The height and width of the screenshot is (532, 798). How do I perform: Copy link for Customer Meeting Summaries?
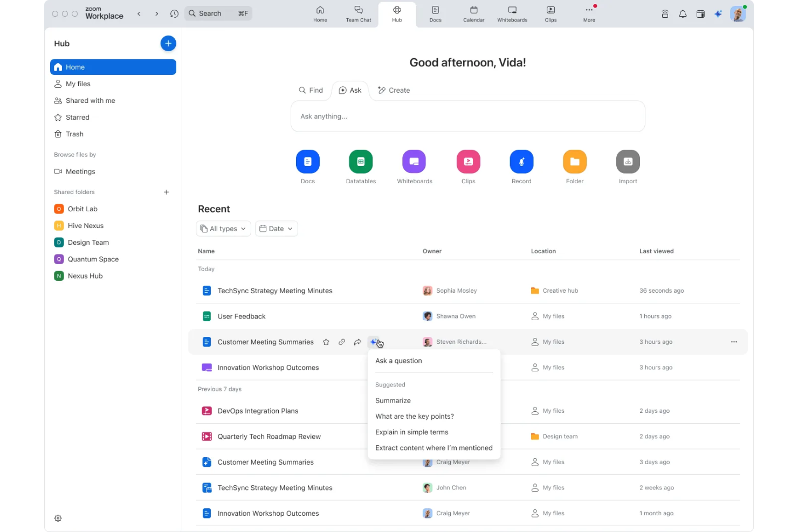(342, 342)
